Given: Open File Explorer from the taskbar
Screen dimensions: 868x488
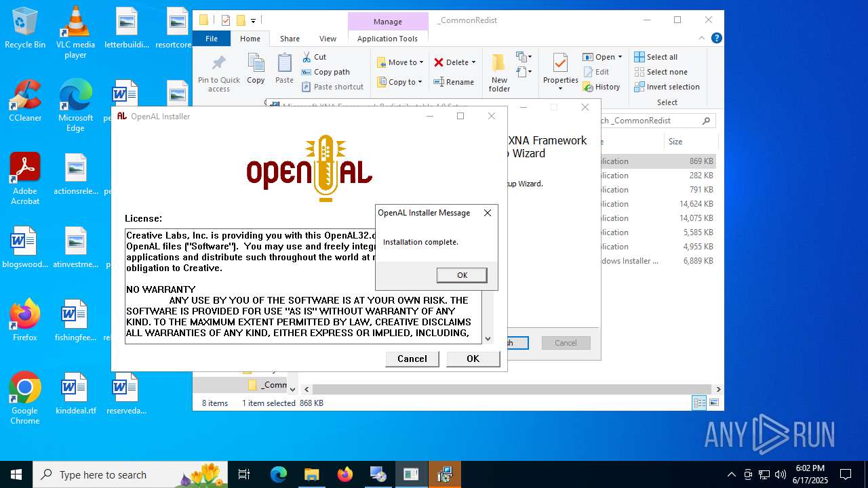Looking at the screenshot, I should coord(311,474).
